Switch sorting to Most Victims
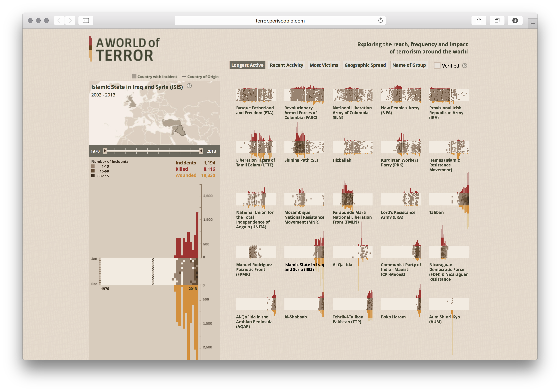This screenshot has width=560, height=392. (x=324, y=65)
